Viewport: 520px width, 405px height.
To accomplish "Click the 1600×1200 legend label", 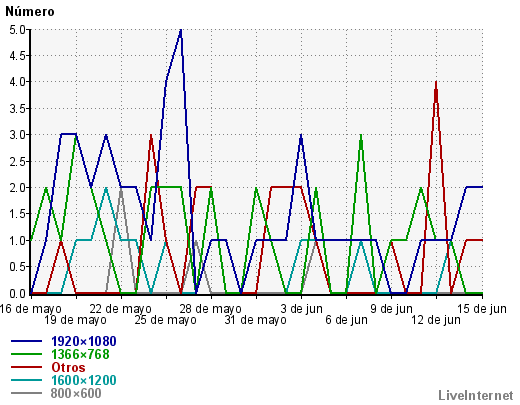I will point(84,380).
